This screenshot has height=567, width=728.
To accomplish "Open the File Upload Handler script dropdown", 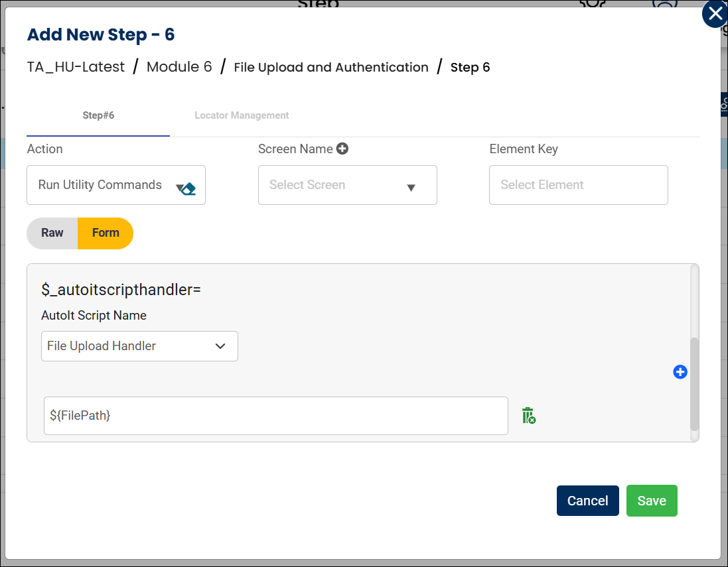I will coord(139,346).
